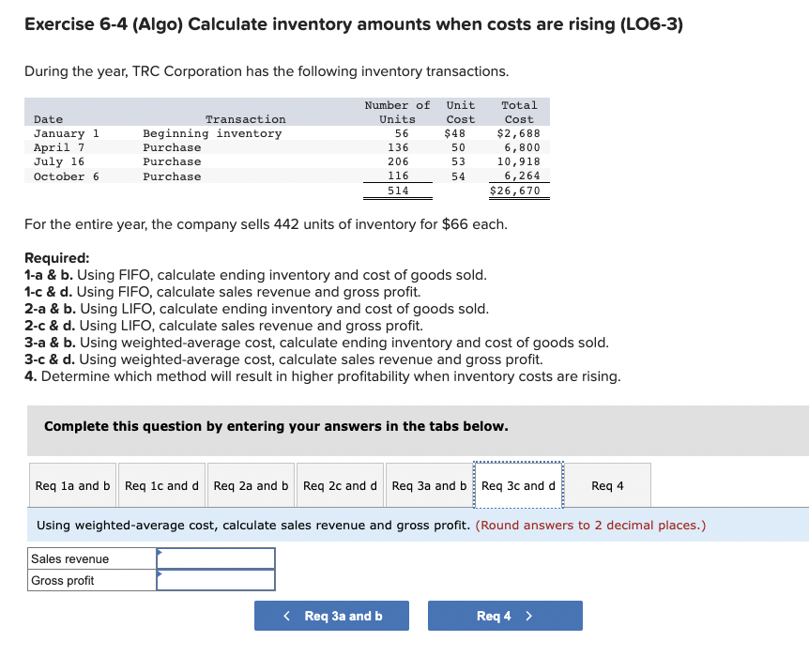Switch to the "Req 2c and d" tab

pyautogui.click(x=339, y=485)
